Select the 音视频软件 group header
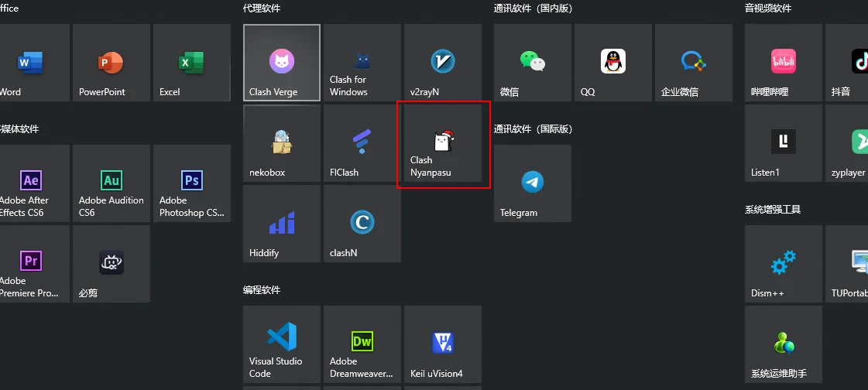This screenshot has width=868, height=390. pyautogui.click(x=768, y=9)
